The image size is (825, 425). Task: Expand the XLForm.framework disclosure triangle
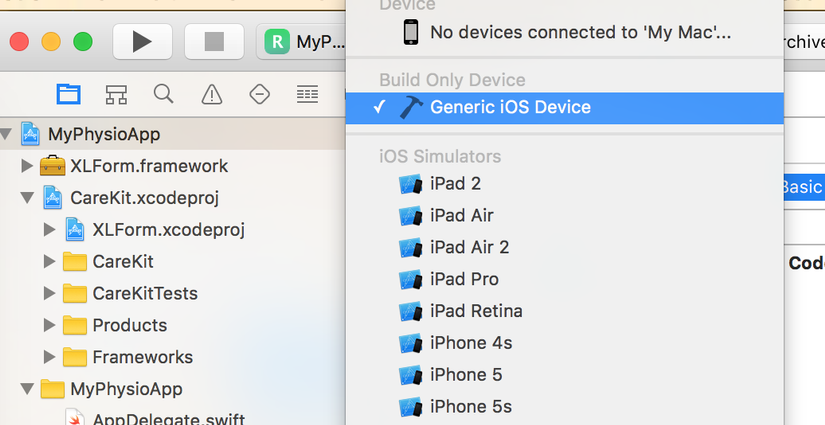pos(27,166)
